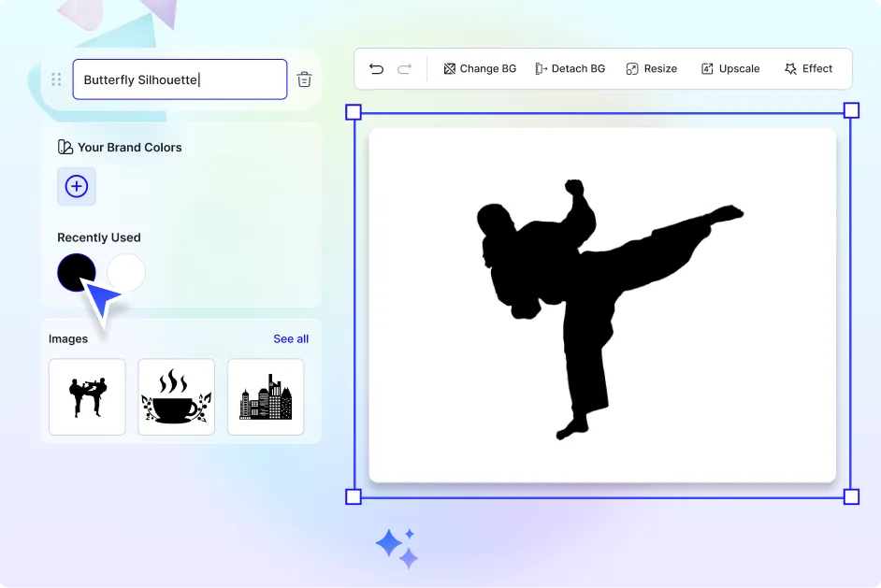Pick the black recently used color
881x588 pixels.
pos(76,272)
